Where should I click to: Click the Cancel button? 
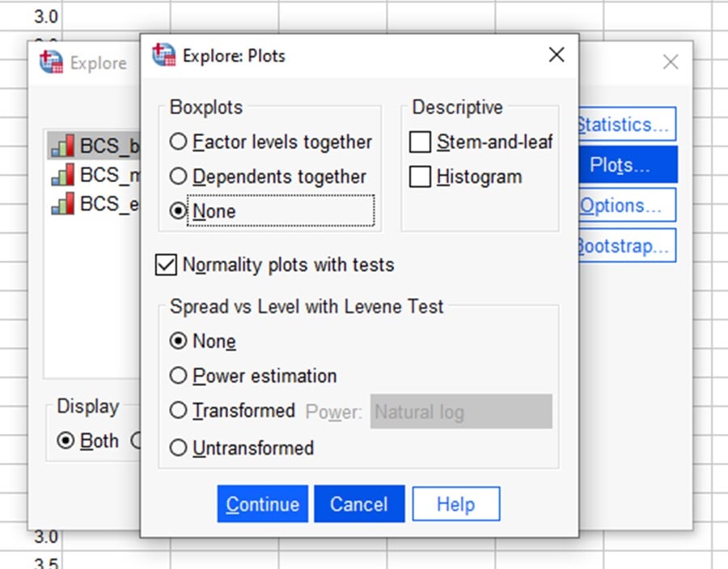[x=358, y=504]
